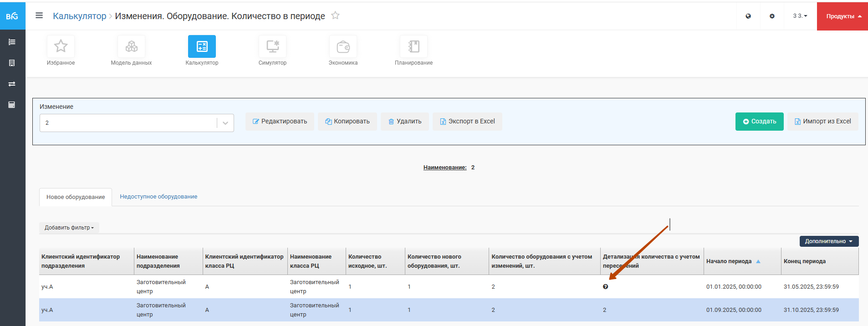This screenshot has width=868, height=326.
Task: Click Наименование подразделения column header
Action: pyautogui.click(x=168, y=261)
